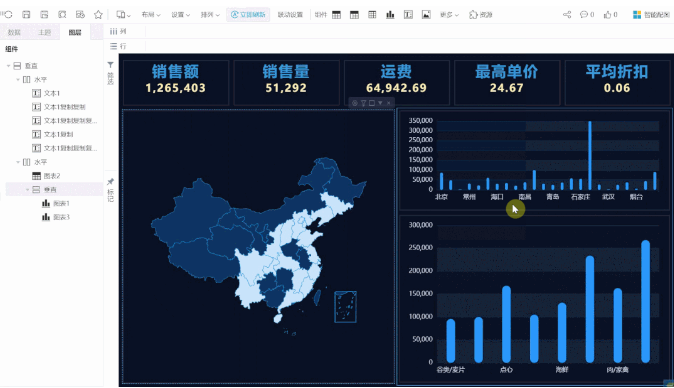Insert a bar chart component from toolbar

[390, 15]
